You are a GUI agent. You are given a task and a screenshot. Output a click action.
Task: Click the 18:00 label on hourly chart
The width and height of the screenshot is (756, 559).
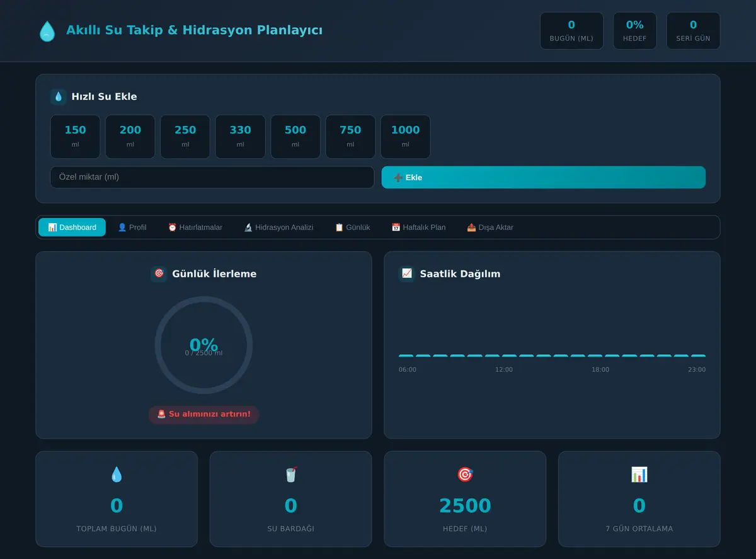tap(600, 370)
